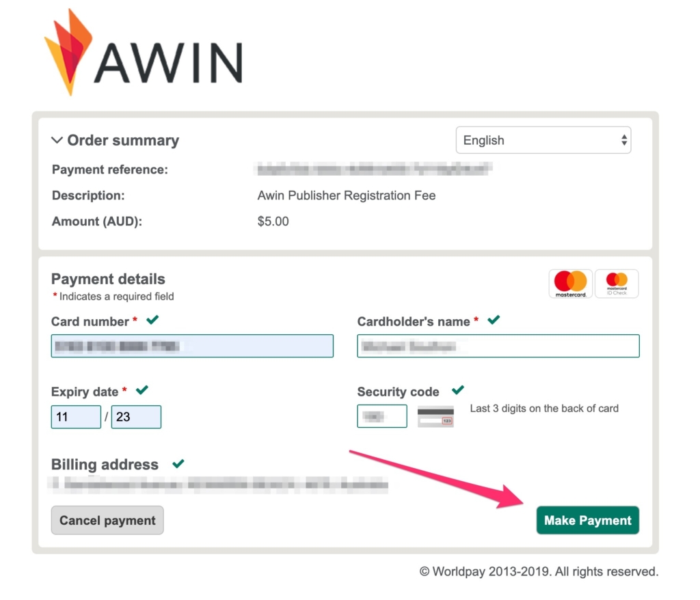Click the Cancel payment button

(107, 520)
